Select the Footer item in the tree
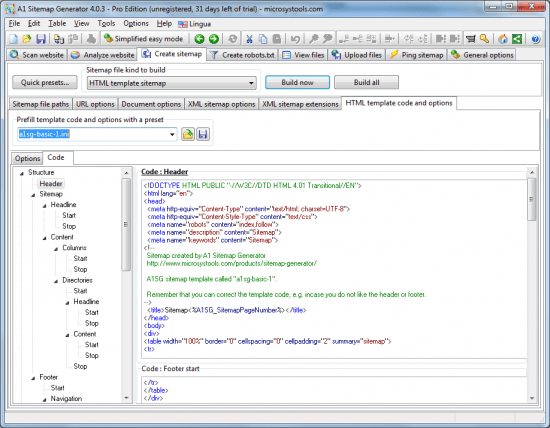550x428 pixels. tap(48, 377)
